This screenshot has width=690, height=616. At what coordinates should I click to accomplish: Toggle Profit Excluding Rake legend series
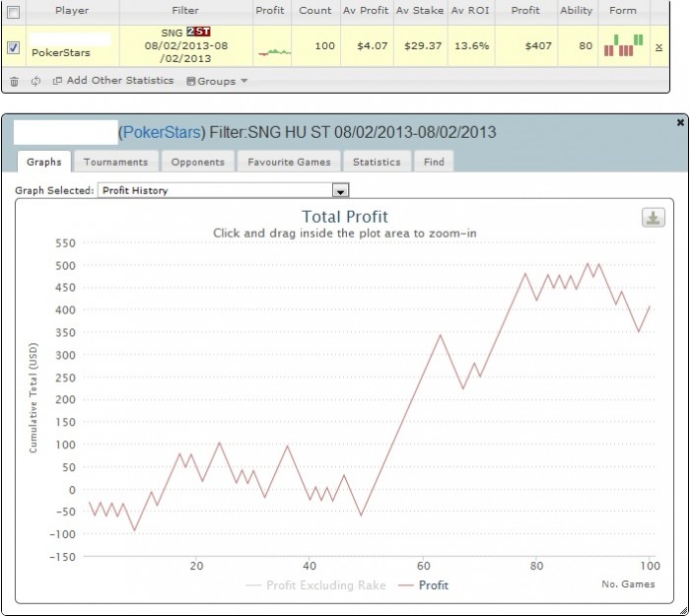click(x=316, y=585)
